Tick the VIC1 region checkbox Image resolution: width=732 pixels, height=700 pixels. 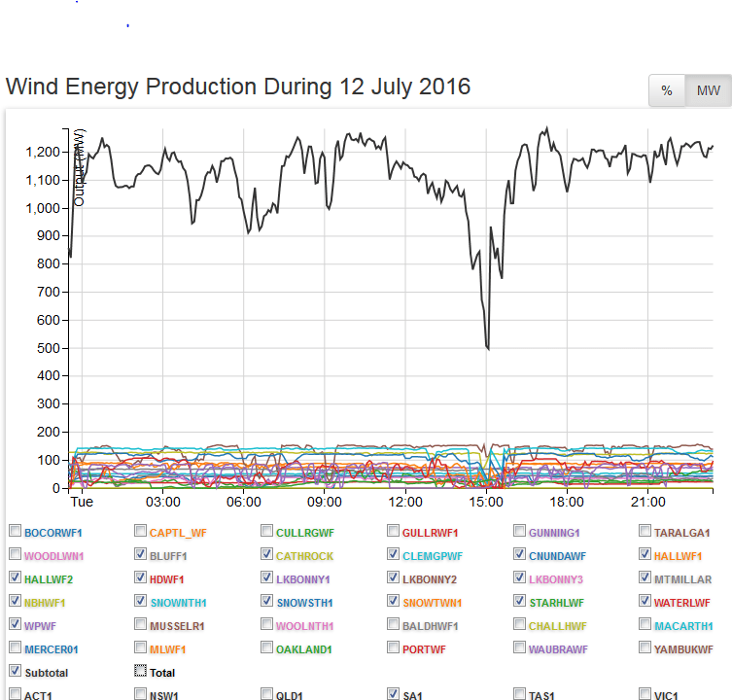tap(645, 694)
